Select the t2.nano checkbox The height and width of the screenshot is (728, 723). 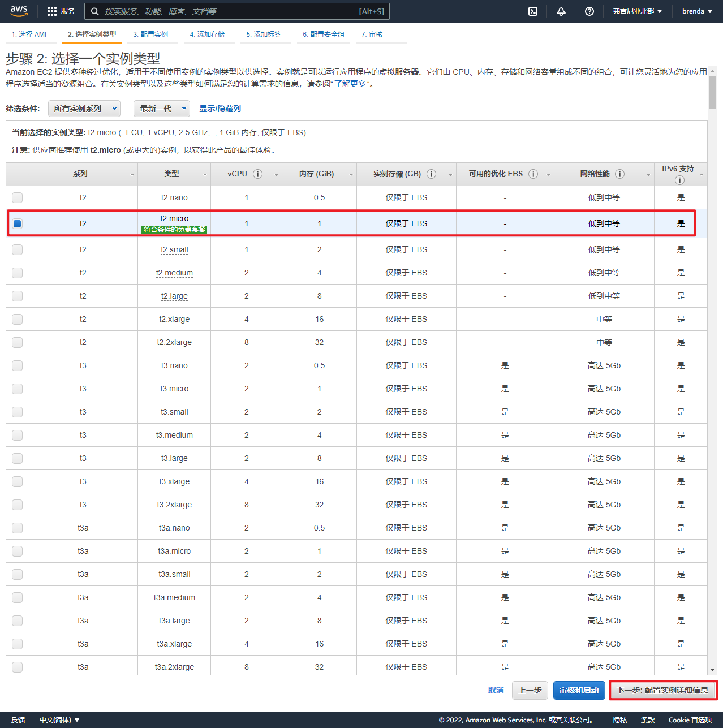tap(18, 197)
